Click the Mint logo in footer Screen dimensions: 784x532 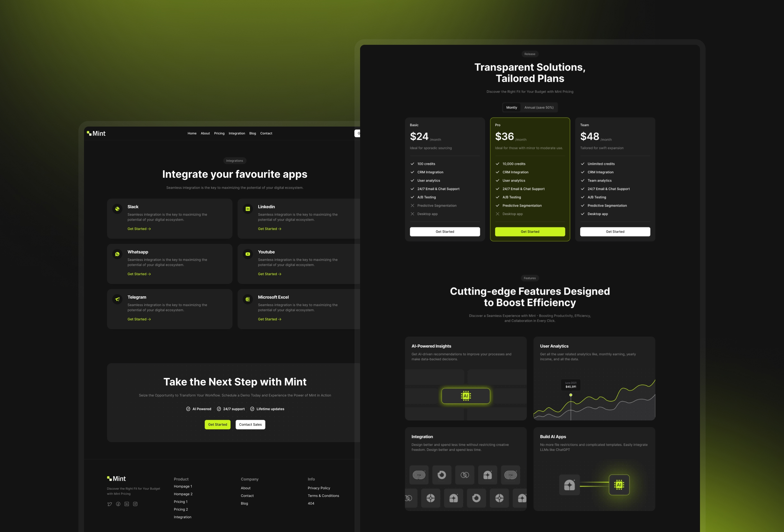[116, 479]
